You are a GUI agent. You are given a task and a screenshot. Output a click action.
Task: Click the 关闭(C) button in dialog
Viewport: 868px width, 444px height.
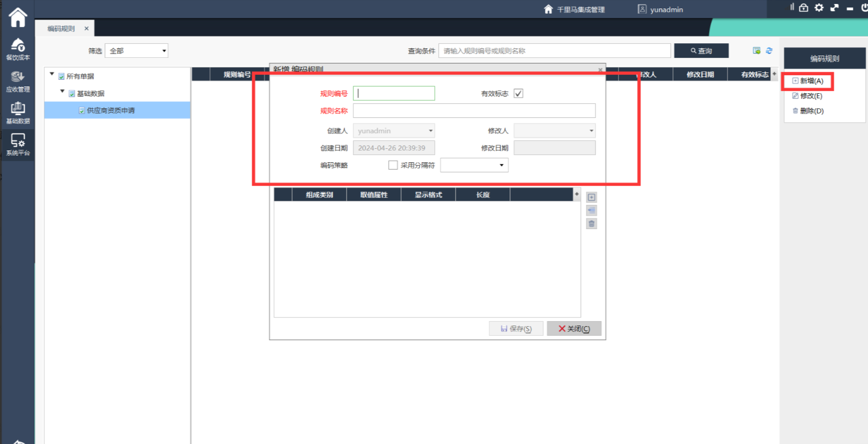tap(574, 328)
